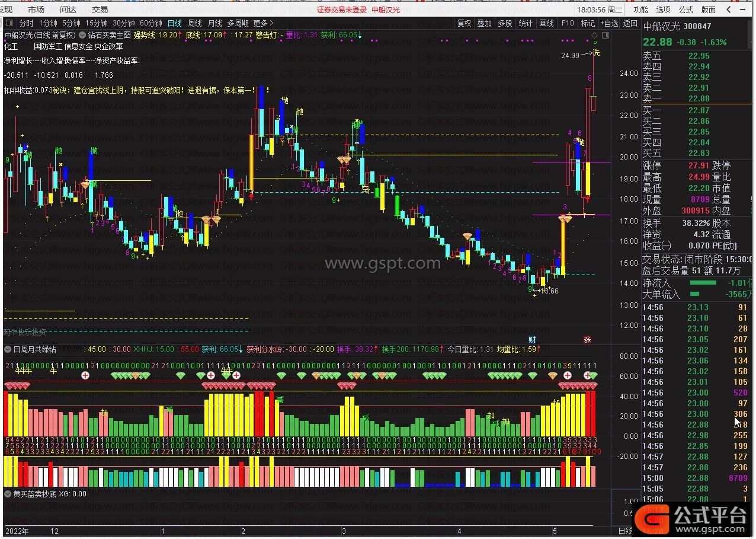Click the 15:00 tick row with 8709 volume
The height and width of the screenshot is (539, 756).
click(x=698, y=478)
